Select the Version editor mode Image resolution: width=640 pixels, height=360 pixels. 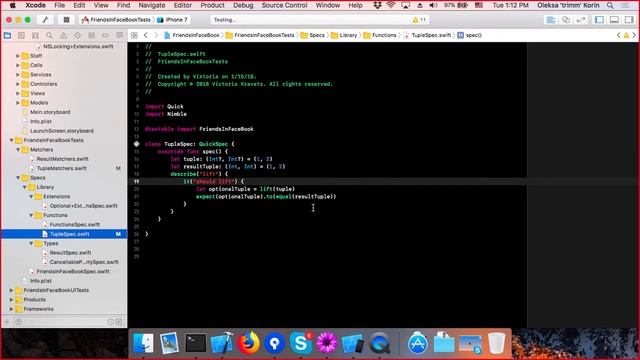point(580,20)
